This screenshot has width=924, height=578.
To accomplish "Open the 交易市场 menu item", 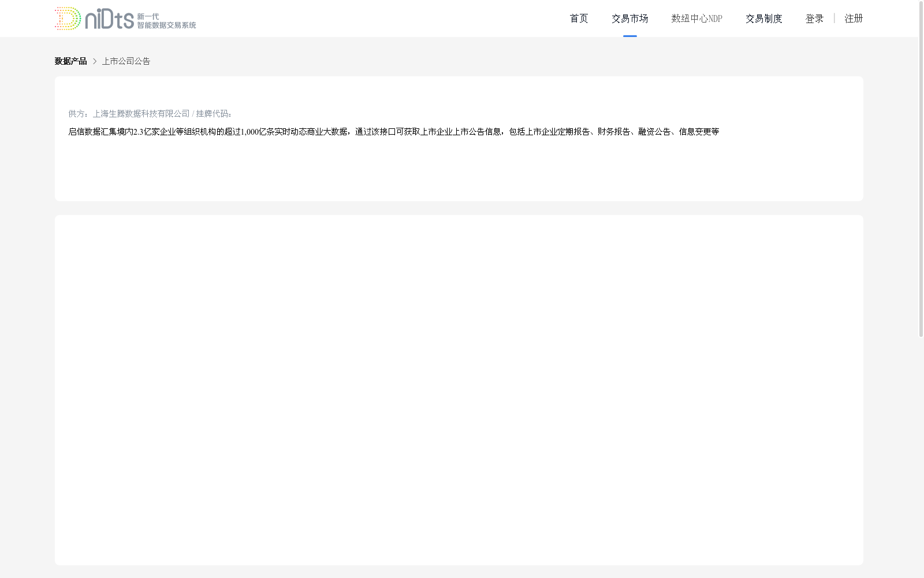I will pos(629,18).
